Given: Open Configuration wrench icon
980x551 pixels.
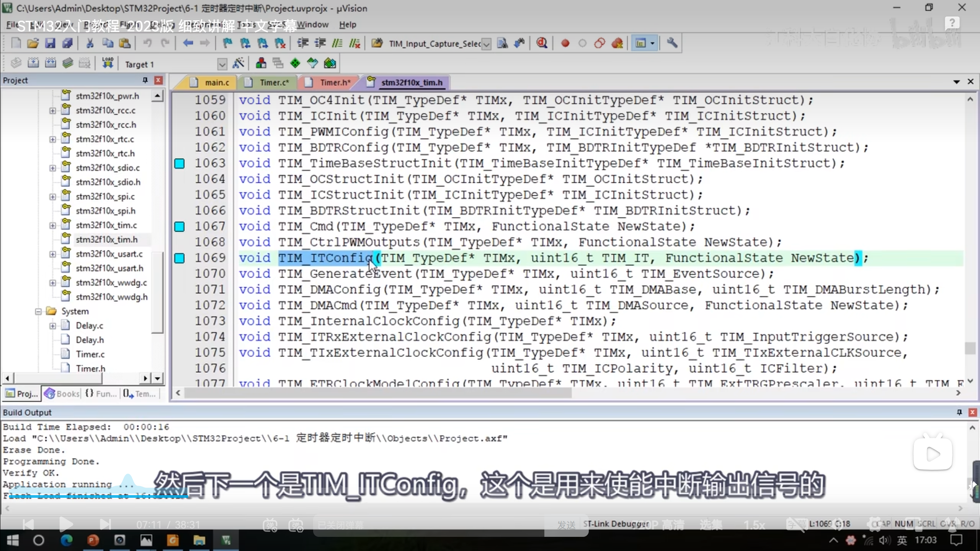Looking at the screenshot, I should pyautogui.click(x=672, y=43).
